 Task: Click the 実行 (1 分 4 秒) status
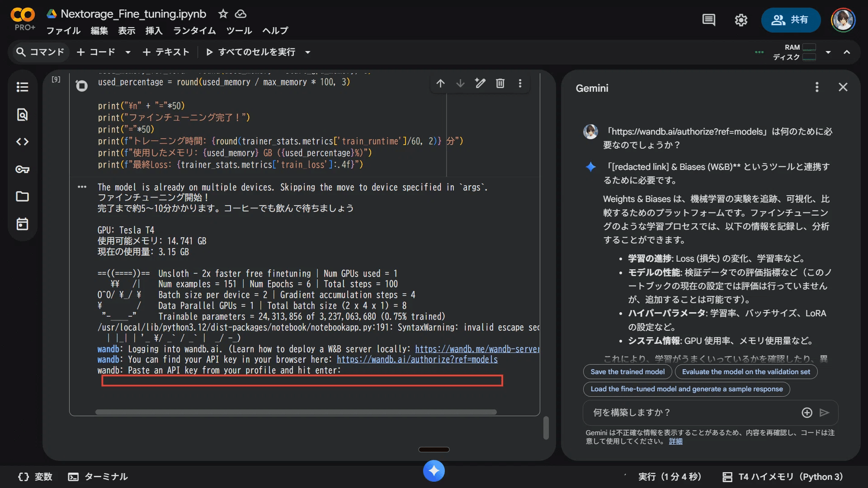[670, 477]
